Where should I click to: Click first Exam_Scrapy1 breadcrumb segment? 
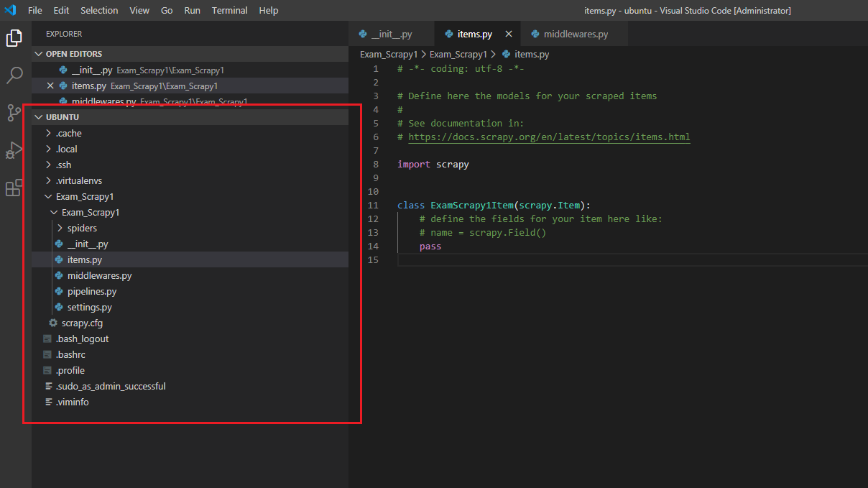pyautogui.click(x=389, y=54)
